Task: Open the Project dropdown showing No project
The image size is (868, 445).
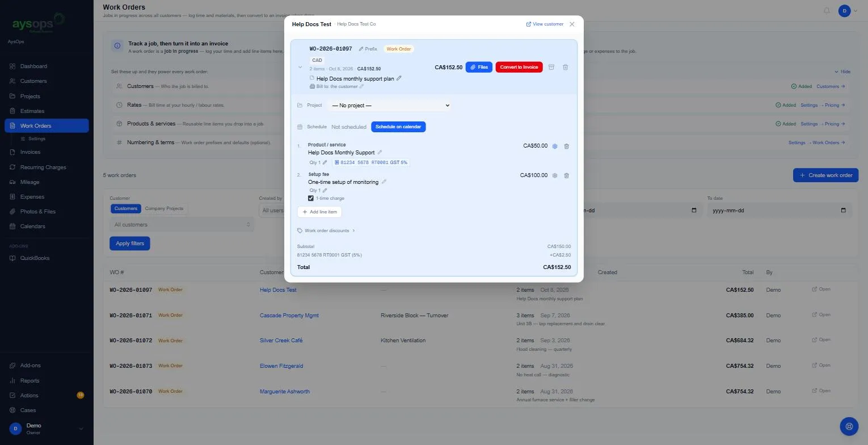Action: pos(390,106)
